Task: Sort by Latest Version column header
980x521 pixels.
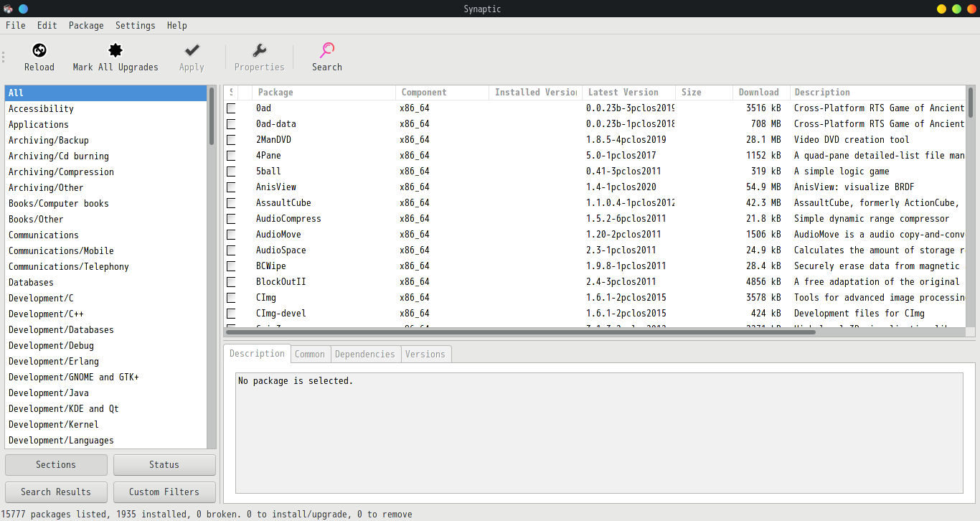Action: coord(628,93)
